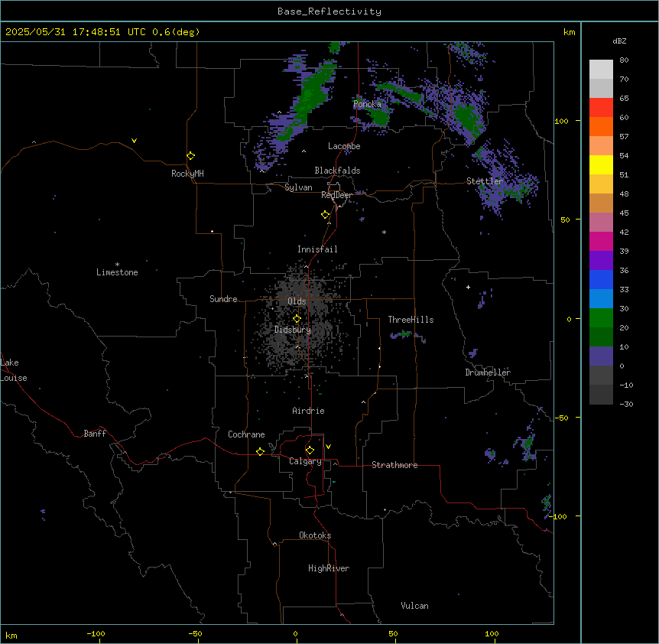Click the yellow diamond marker above RockyMH
The width and height of the screenshot is (659, 644).
pyautogui.click(x=190, y=156)
